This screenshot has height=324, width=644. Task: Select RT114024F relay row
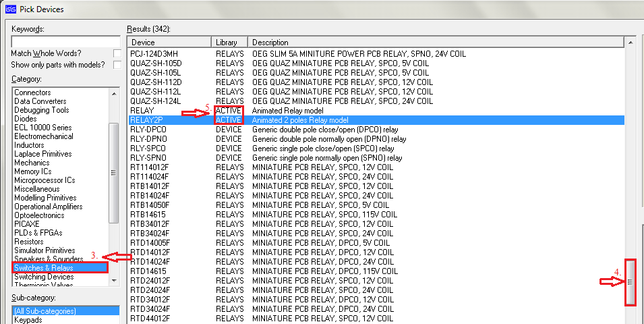click(376, 177)
